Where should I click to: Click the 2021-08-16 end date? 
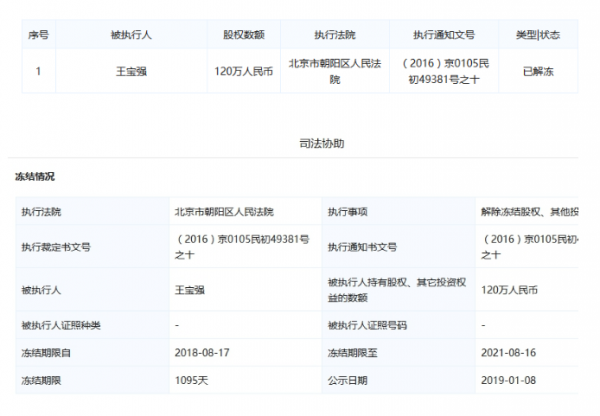coord(509,352)
